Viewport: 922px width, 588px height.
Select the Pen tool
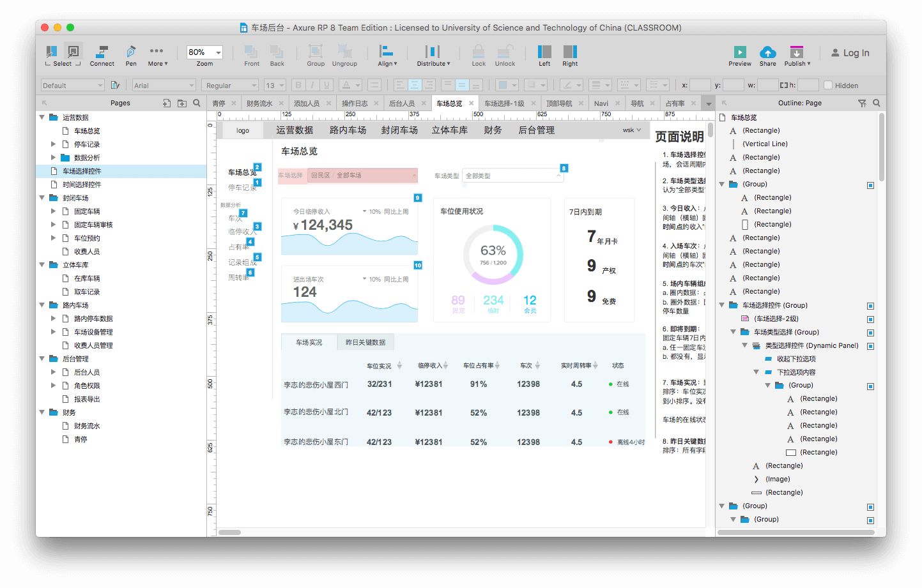coord(131,52)
